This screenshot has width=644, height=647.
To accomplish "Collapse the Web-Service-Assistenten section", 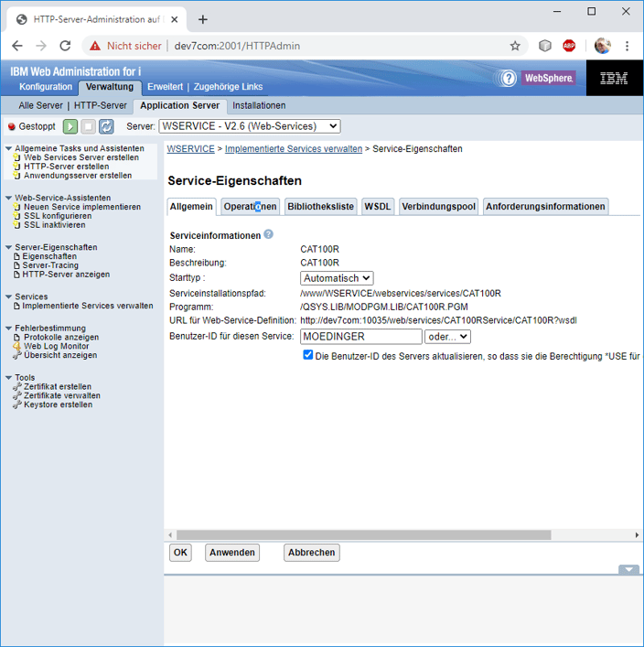I will [x=8, y=198].
